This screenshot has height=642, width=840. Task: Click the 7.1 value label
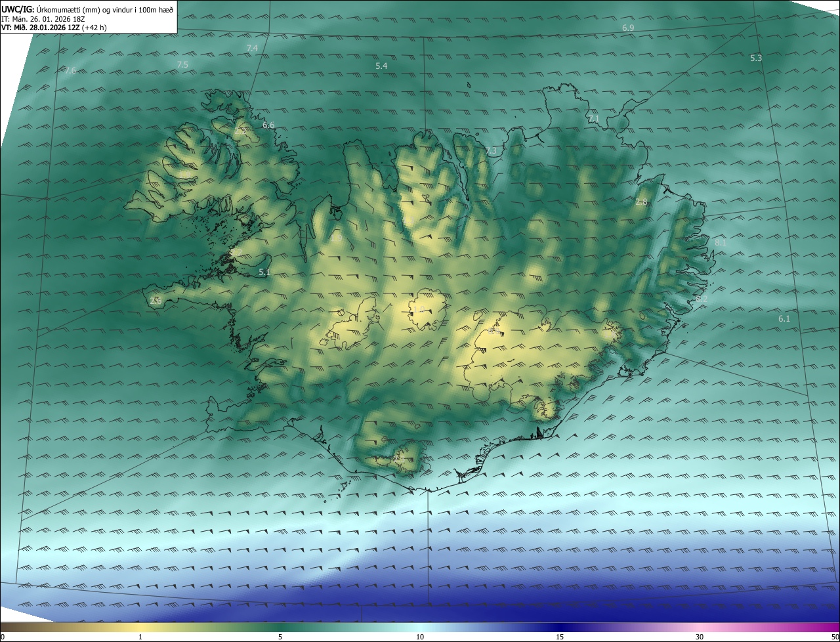[x=594, y=119]
